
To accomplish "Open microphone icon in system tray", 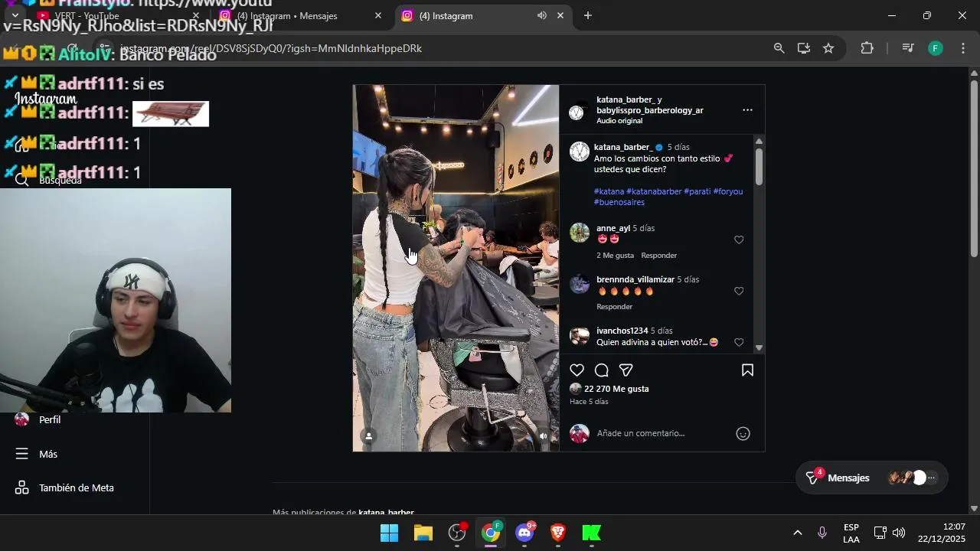I will (822, 533).
